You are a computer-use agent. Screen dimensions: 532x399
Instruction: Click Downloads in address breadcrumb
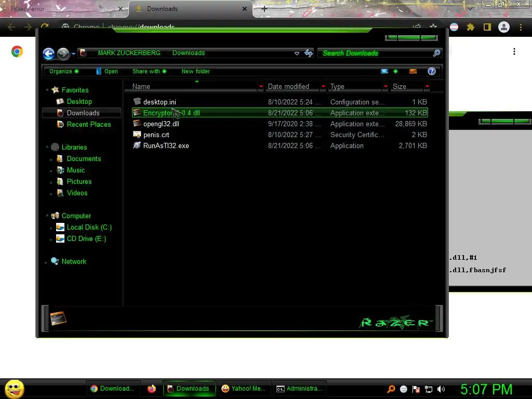[x=189, y=53]
